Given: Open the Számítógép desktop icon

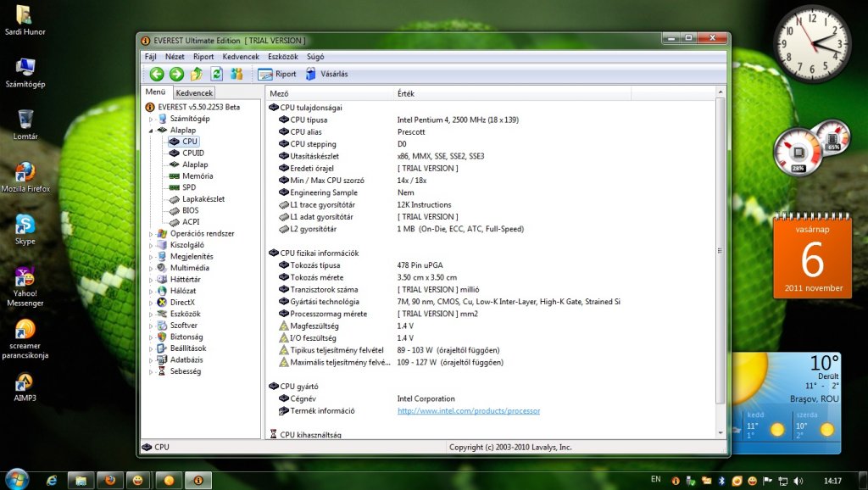Looking at the screenshot, I should (x=25, y=73).
